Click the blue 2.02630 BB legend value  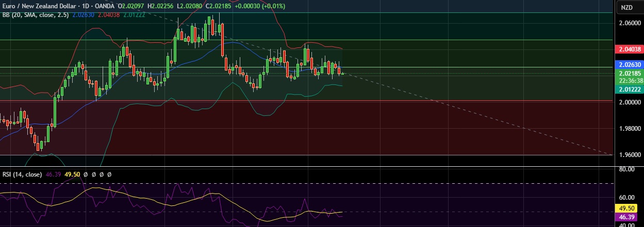[x=84, y=15]
